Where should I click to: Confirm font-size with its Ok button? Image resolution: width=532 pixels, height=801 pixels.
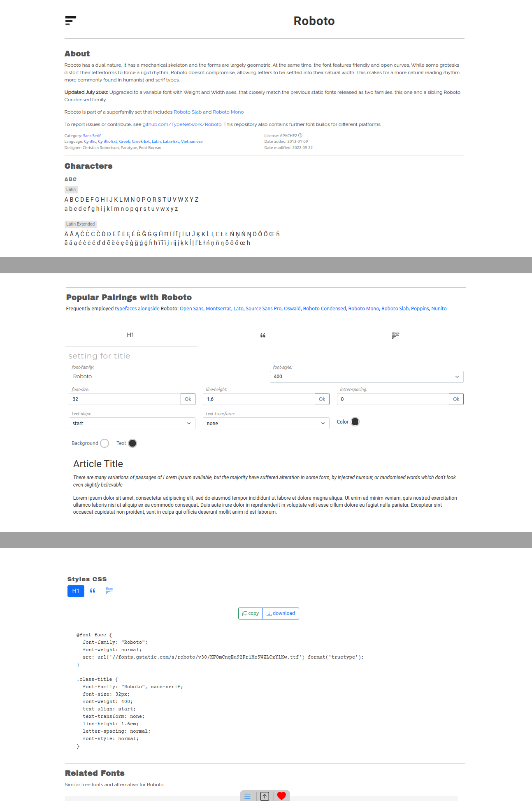click(188, 399)
